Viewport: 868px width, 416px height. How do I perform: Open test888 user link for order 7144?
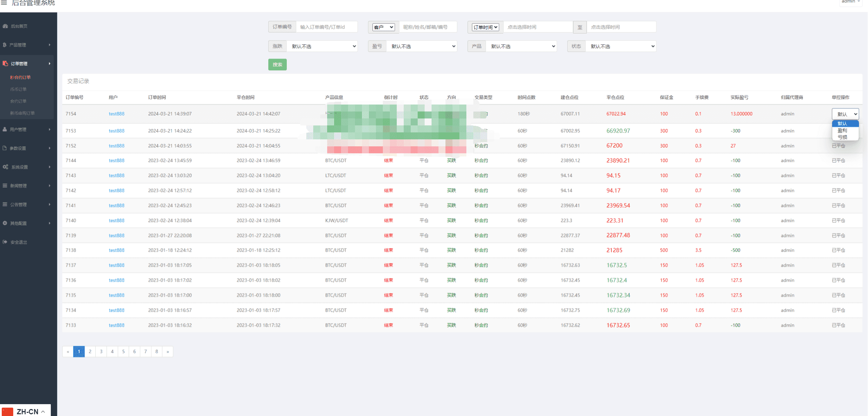click(x=116, y=161)
